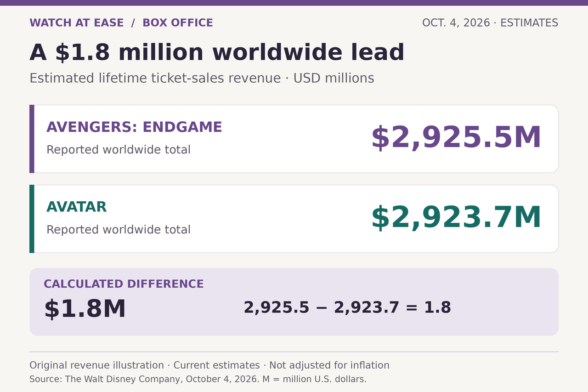Select the OCT. 4, 2026 · ESTIMATES date text

tap(490, 23)
